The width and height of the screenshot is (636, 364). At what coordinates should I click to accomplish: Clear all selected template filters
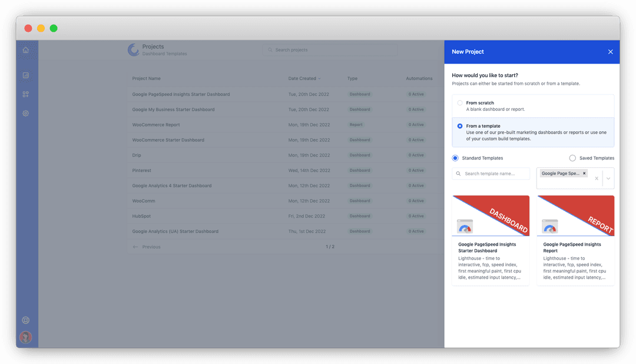click(596, 178)
